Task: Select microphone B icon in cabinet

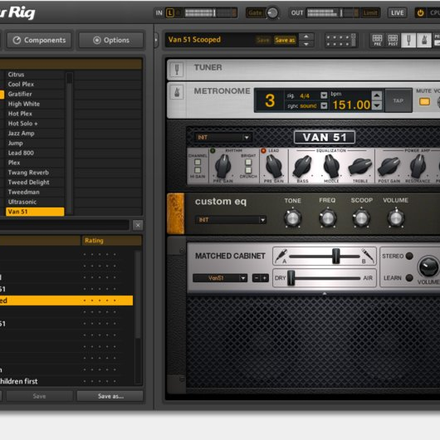Action: (x=367, y=256)
